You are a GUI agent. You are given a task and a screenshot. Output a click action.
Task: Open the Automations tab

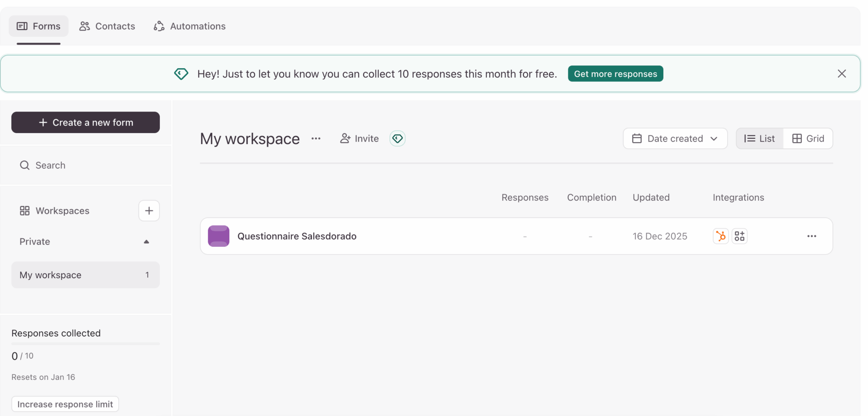[x=189, y=26]
